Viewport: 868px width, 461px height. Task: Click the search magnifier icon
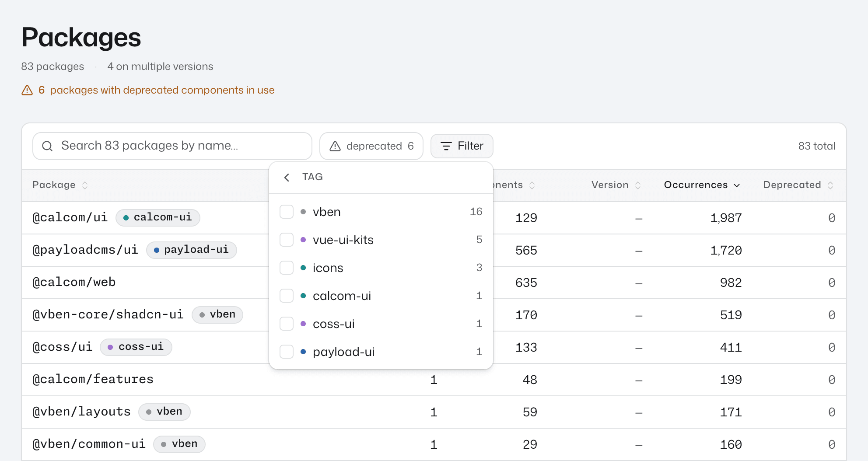tap(47, 146)
